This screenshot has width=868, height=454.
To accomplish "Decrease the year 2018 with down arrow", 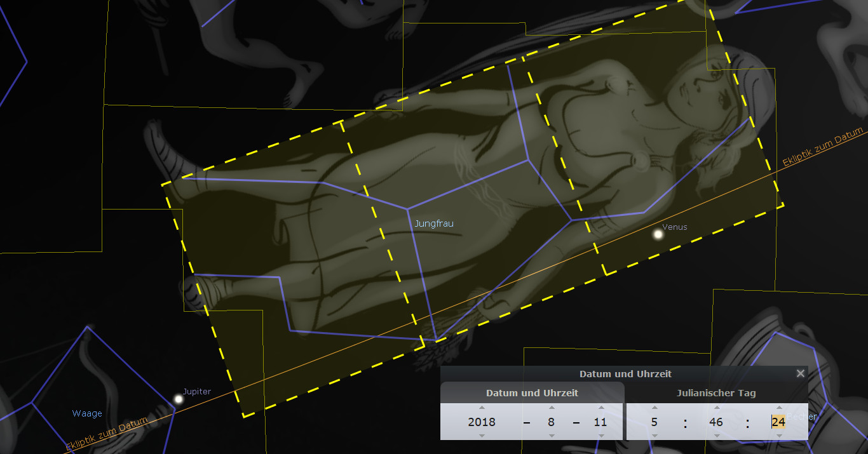I will point(482,436).
